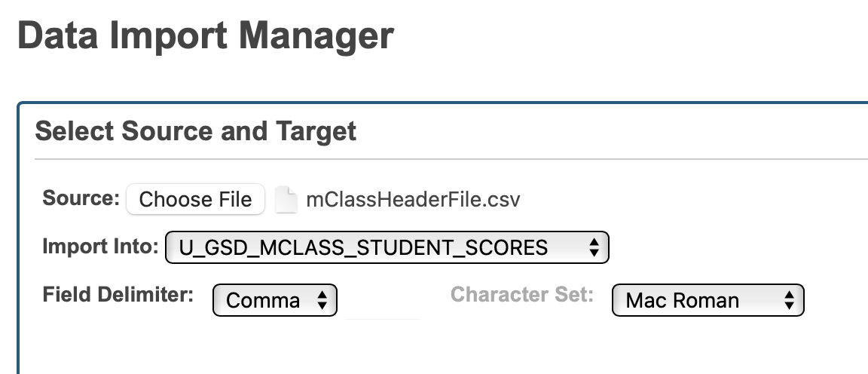Click the up-down arrows on Comma select
The width and height of the screenshot is (868, 374).
point(322,301)
